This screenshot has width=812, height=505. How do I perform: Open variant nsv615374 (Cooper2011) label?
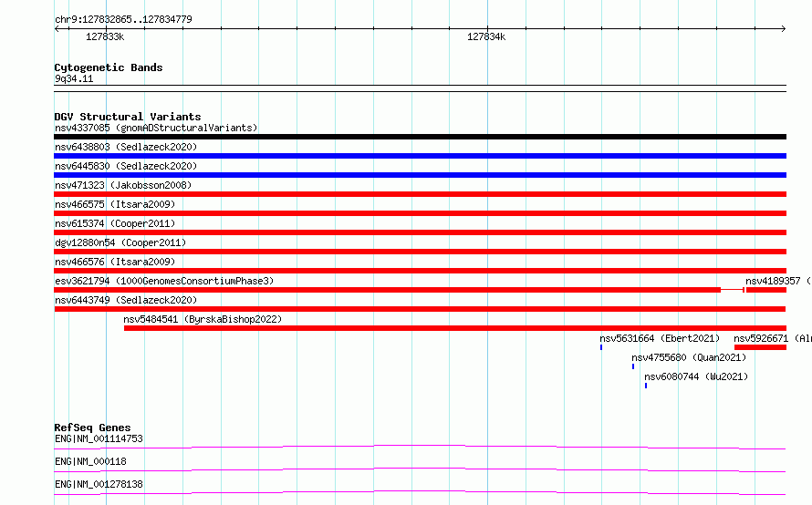click(115, 223)
